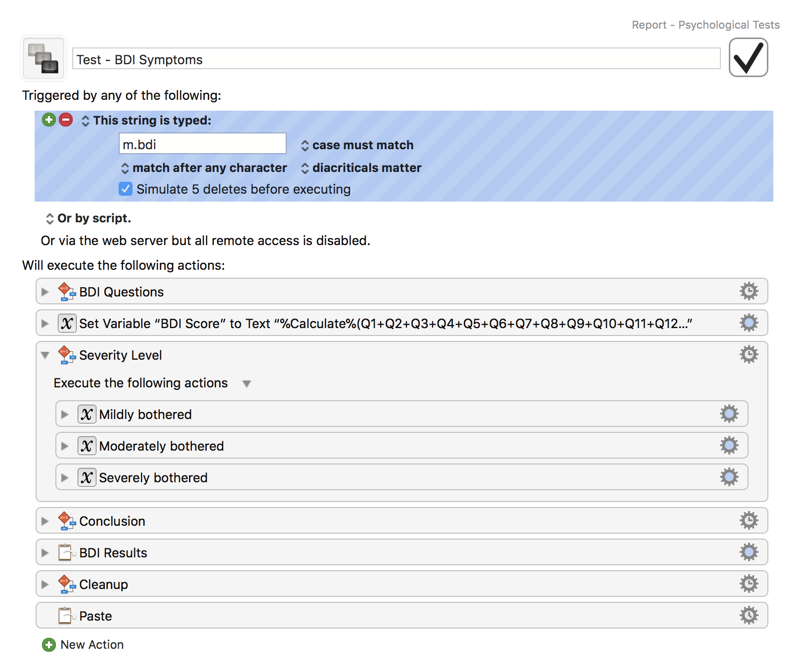Image resolution: width=800 pixels, height=672 pixels.
Task: Click the macro icon next to the name field
Action: tap(44, 58)
